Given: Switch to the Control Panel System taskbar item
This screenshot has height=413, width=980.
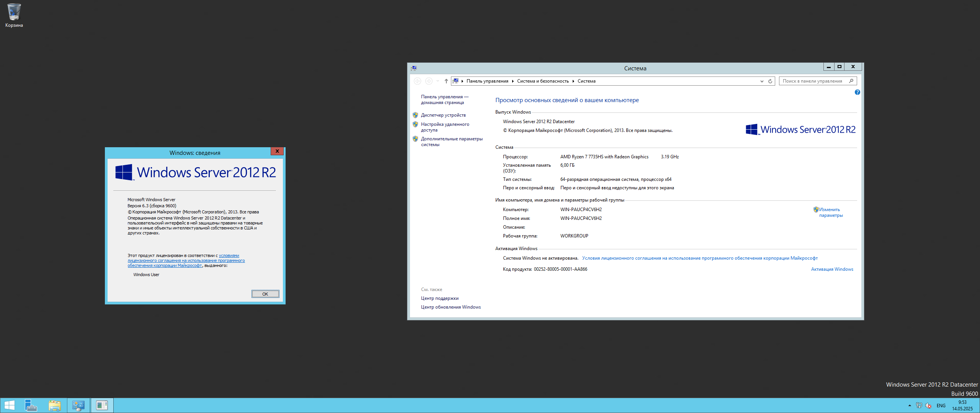Looking at the screenshot, I should pos(78,405).
